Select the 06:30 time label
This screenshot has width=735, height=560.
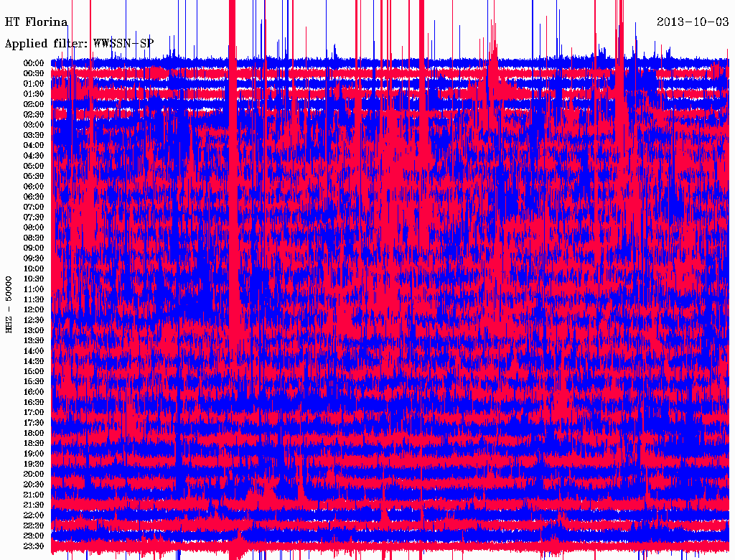tap(34, 197)
